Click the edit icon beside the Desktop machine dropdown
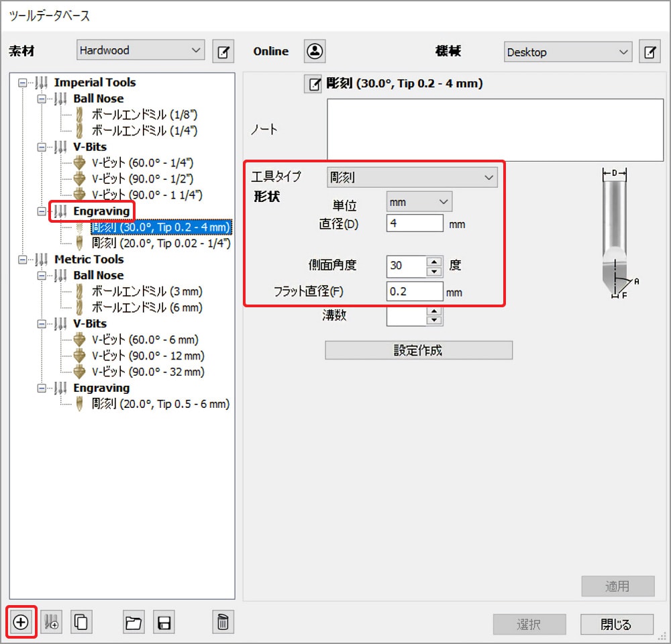Viewport: 671px width, 644px height. [649, 52]
